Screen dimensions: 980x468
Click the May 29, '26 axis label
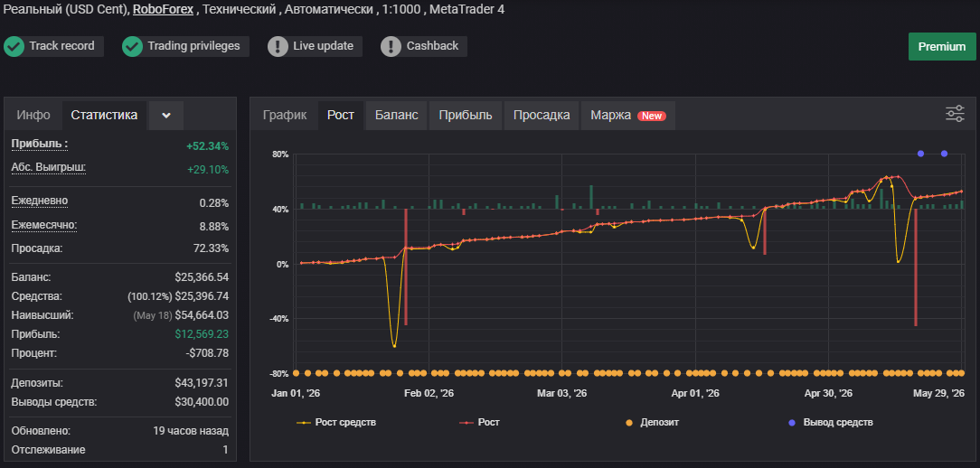coord(938,394)
